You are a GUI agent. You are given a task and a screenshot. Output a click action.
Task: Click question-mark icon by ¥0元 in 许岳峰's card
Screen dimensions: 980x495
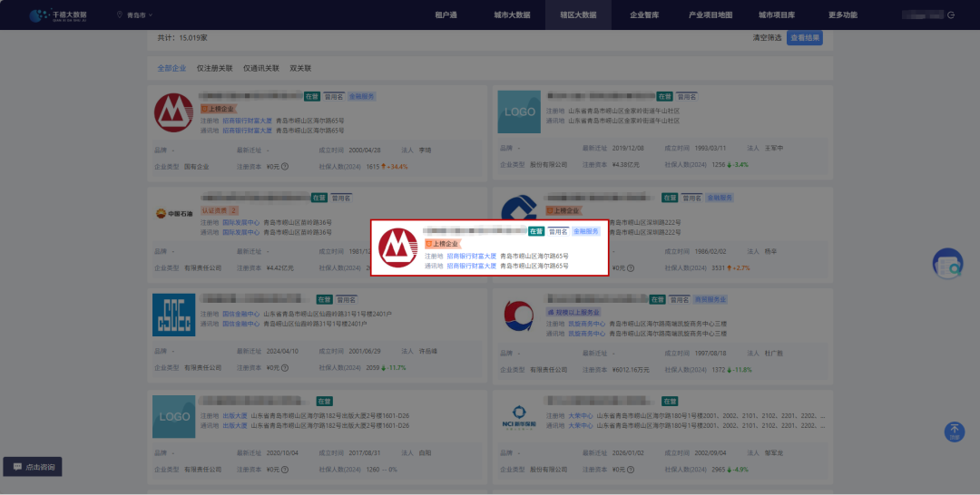tap(284, 368)
